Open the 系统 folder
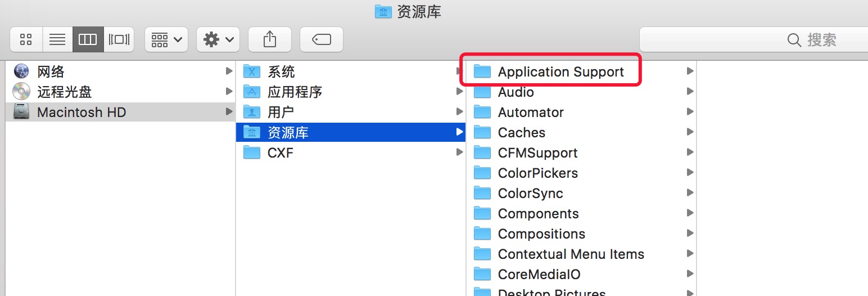Screen dimensions: 868x296 tap(281, 71)
